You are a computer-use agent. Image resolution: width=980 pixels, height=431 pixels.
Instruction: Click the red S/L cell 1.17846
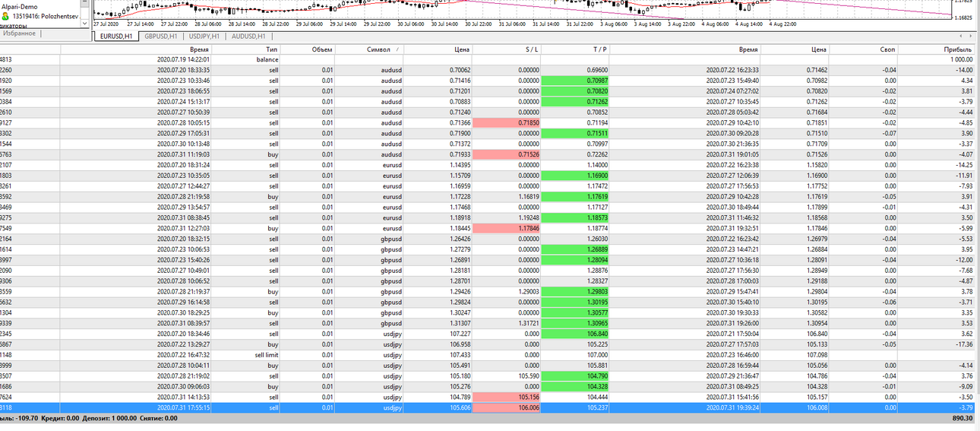[x=506, y=228]
